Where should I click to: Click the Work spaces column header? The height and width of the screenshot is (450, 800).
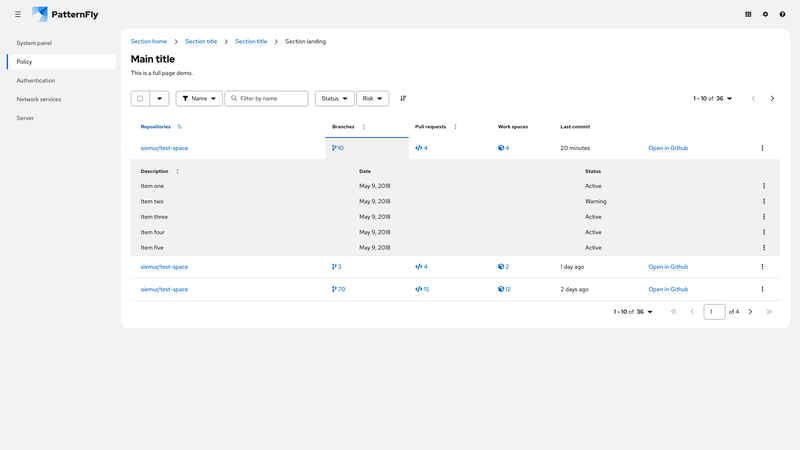pyautogui.click(x=513, y=127)
